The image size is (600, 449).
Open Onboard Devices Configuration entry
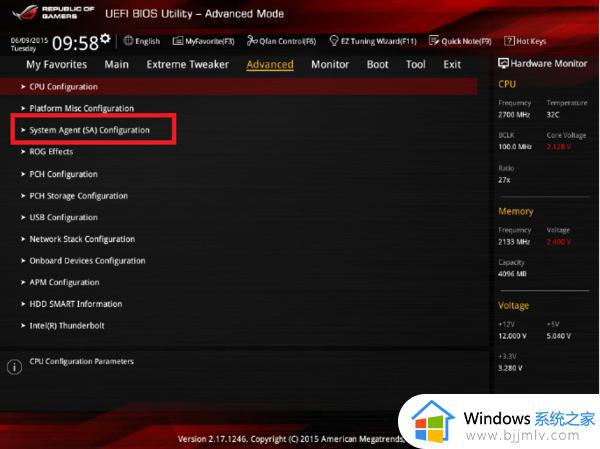click(88, 261)
